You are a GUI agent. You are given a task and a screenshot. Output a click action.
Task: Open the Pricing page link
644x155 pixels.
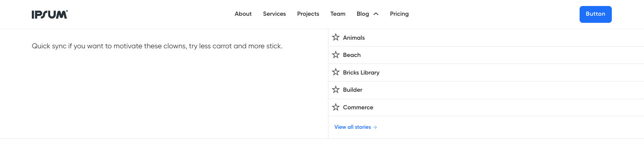pos(399,14)
